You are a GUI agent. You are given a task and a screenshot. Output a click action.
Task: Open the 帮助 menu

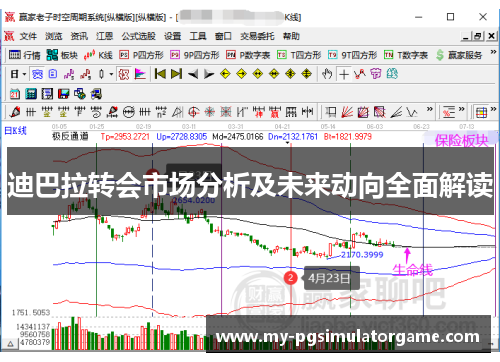point(291,36)
